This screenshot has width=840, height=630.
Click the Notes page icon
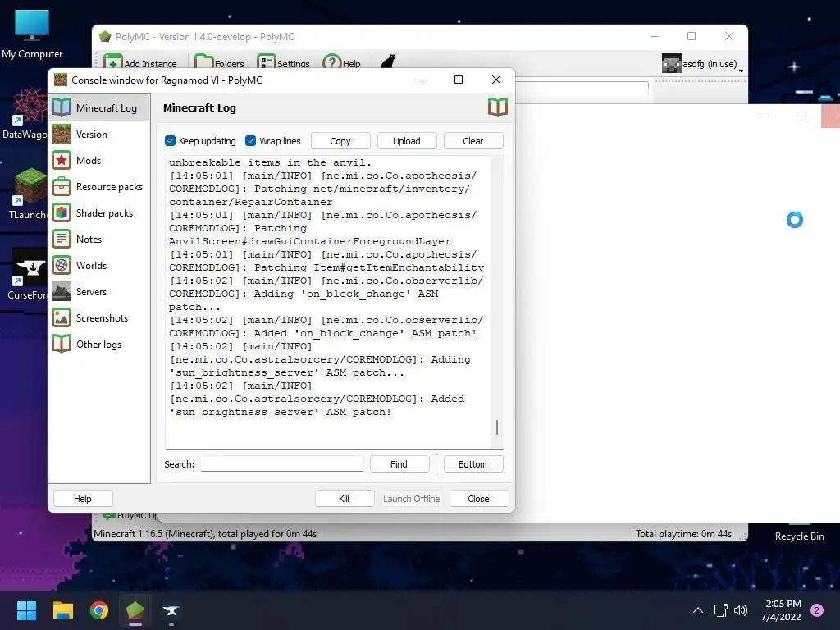coord(62,239)
